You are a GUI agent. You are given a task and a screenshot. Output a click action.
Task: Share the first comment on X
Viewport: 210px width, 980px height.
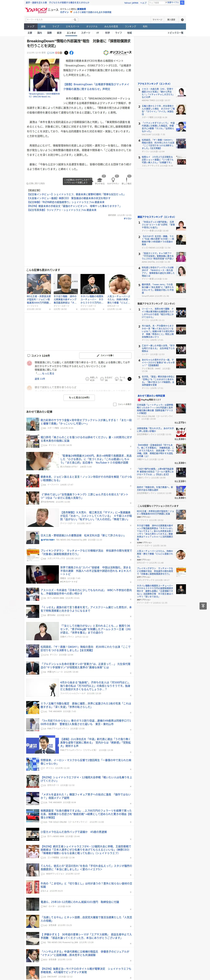pos(129,379)
